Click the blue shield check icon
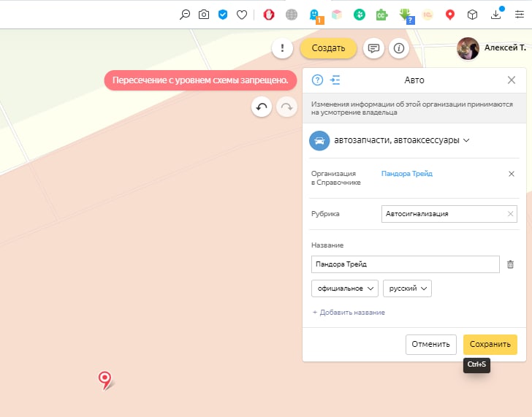 point(223,15)
